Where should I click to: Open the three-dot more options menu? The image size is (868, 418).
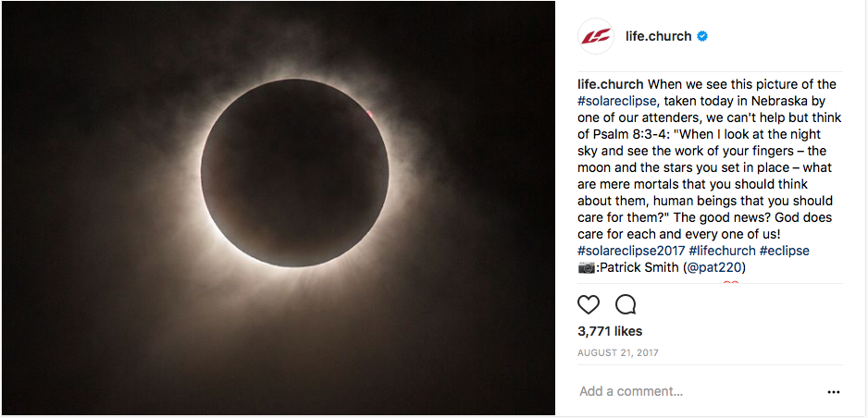pos(833,392)
